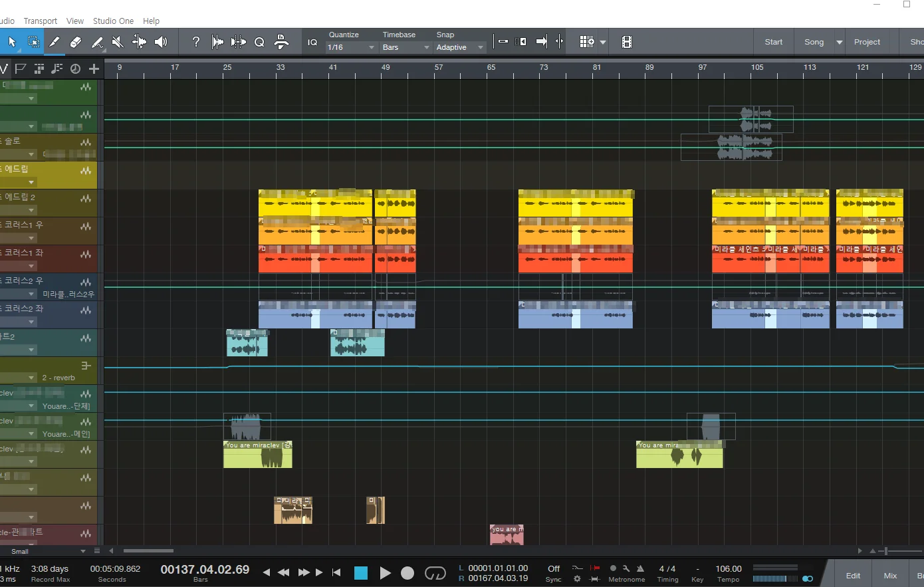Click the Song page button
Viewport: 924px width, 587px height.
[x=814, y=42]
